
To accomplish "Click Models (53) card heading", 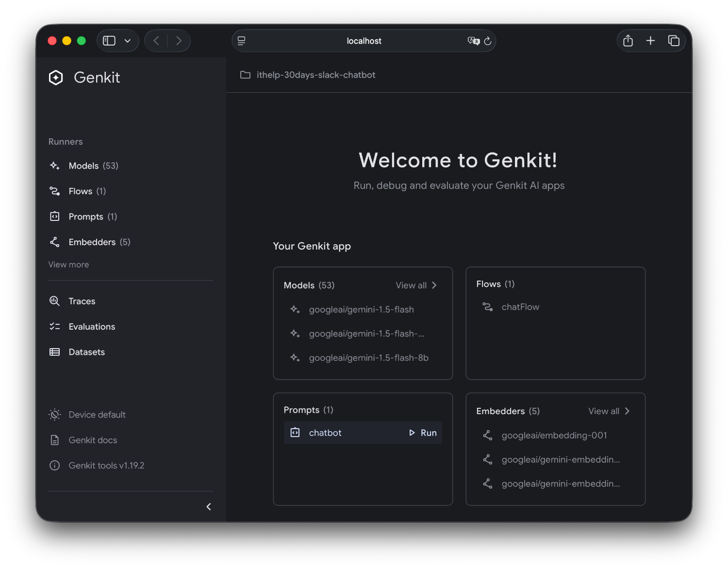I will tap(309, 285).
